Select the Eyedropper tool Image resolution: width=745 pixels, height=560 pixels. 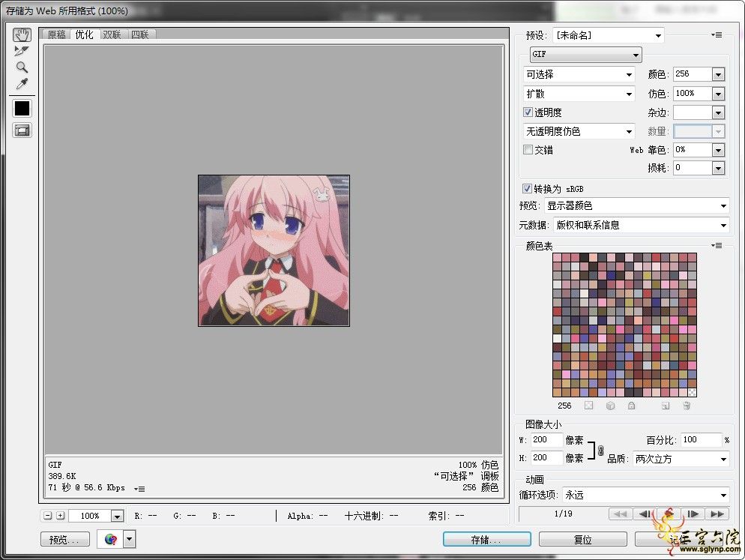[x=22, y=84]
